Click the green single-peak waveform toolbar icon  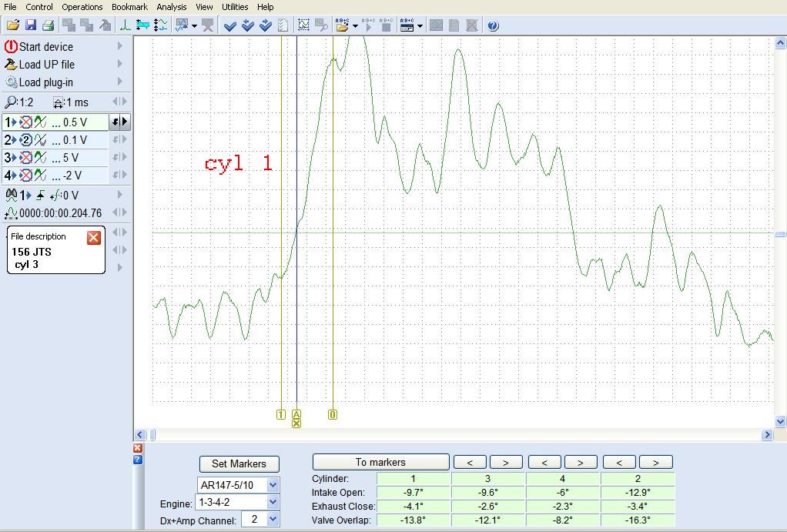coord(125,25)
